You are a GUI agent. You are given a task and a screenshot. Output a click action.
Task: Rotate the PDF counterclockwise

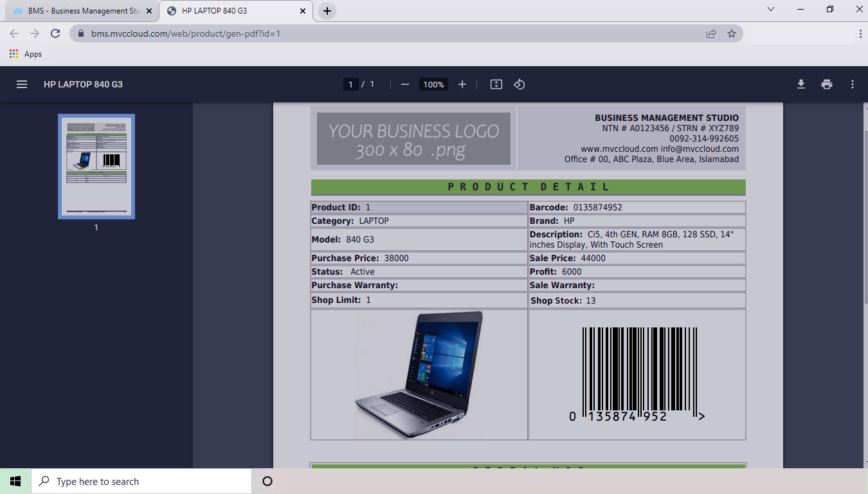(520, 84)
